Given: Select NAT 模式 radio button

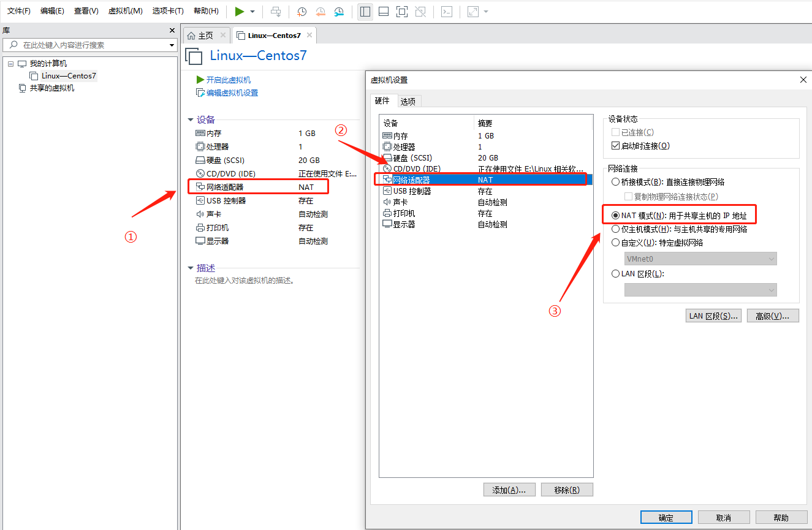Looking at the screenshot, I should point(616,216).
